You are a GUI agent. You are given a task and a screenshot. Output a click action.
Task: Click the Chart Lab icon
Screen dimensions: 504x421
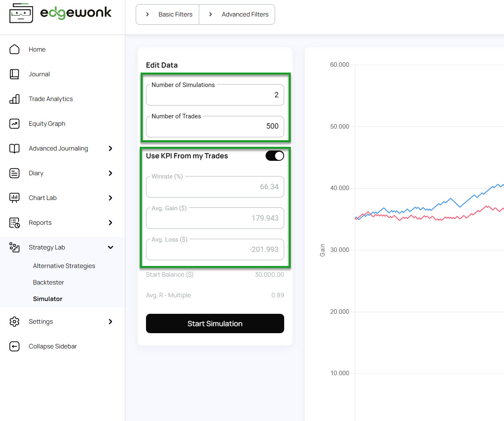coord(14,198)
